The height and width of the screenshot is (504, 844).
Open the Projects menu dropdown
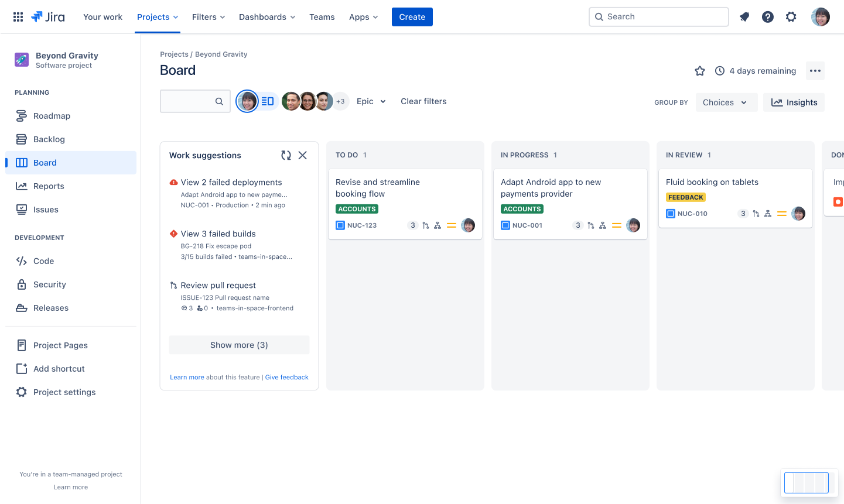pos(157,16)
